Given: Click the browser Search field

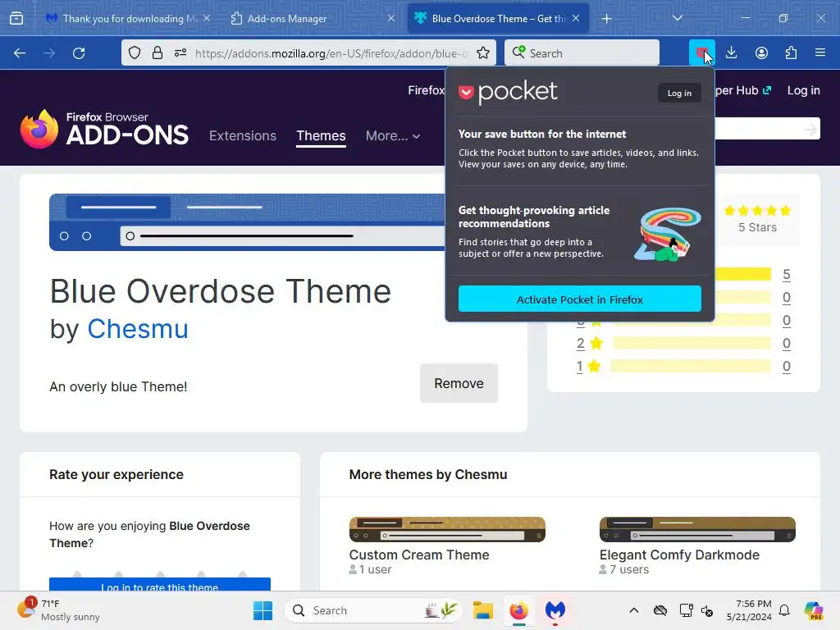Looking at the screenshot, I should click(582, 53).
